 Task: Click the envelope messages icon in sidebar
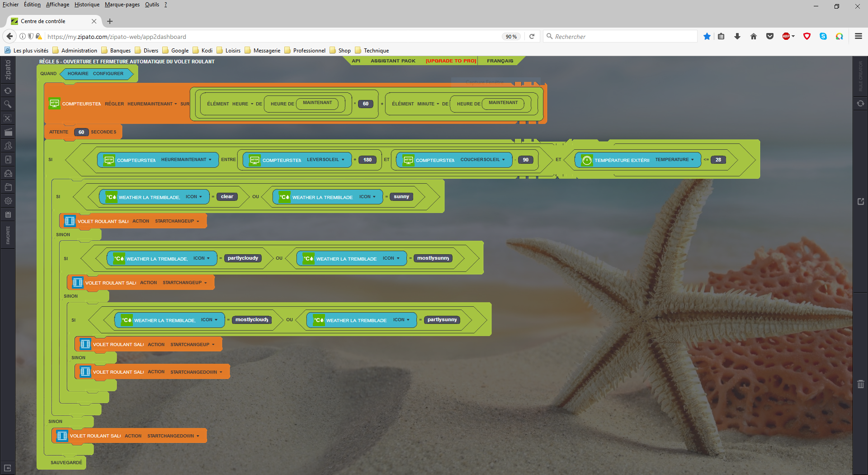8,173
